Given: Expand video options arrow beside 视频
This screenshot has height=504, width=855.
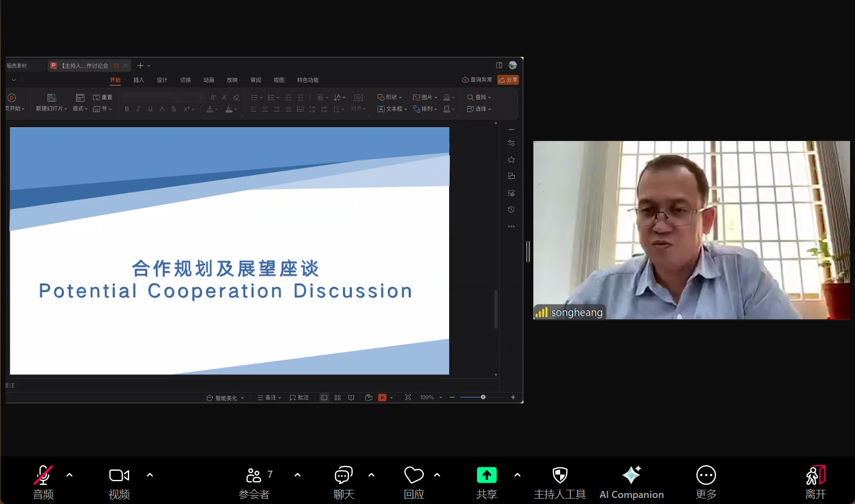Looking at the screenshot, I should 150,475.
